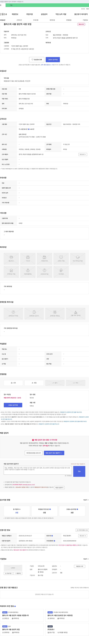
Task: Open 채용정보 menu
Action: click(x=15, y=14)
